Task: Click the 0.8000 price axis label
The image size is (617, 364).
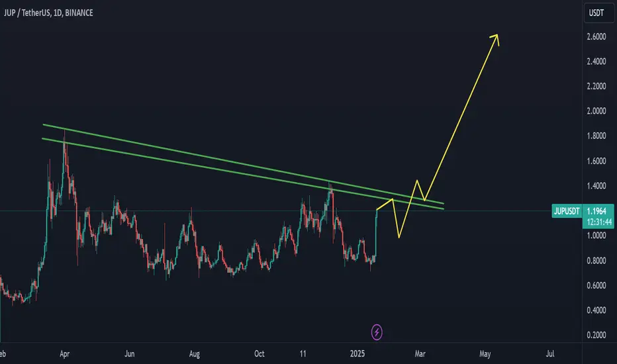Action: pyautogui.click(x=596, y=261)
